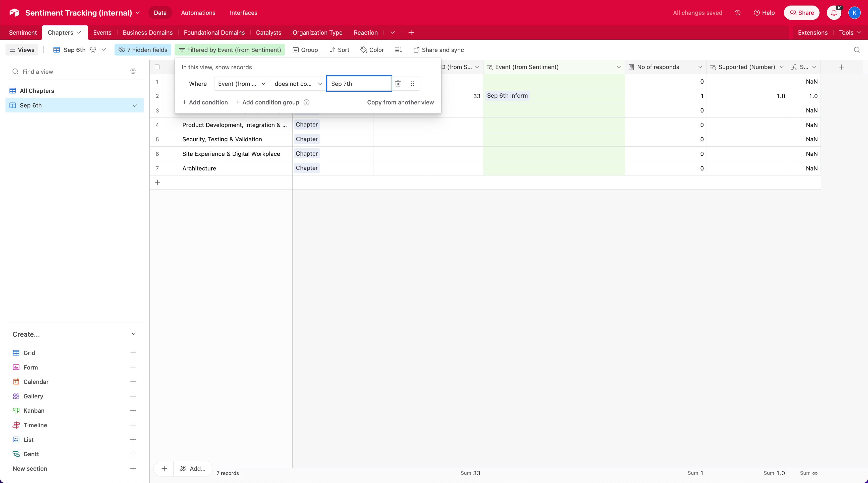Open the notifications bell icon
Screen dimensions: 868x483
(834, 13)
